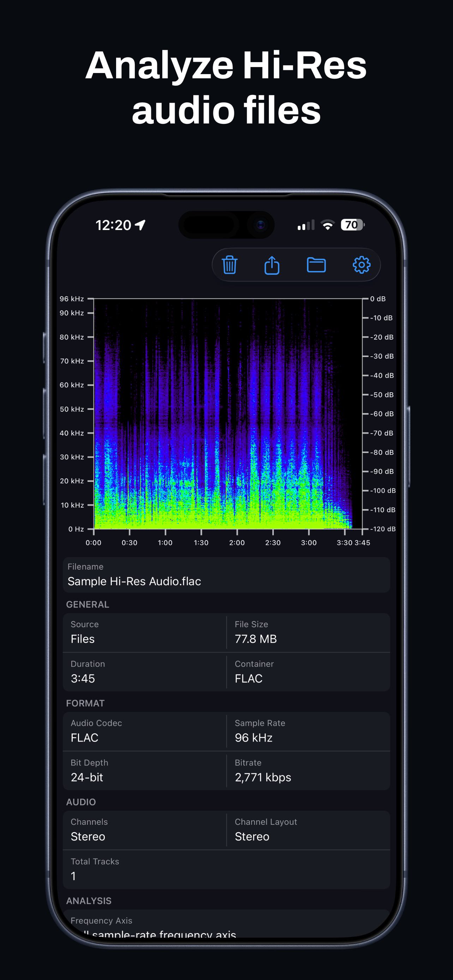This screenshot has height=980, width=453.
Task: Tap the spectrogram display
Action: pos(228,414)
